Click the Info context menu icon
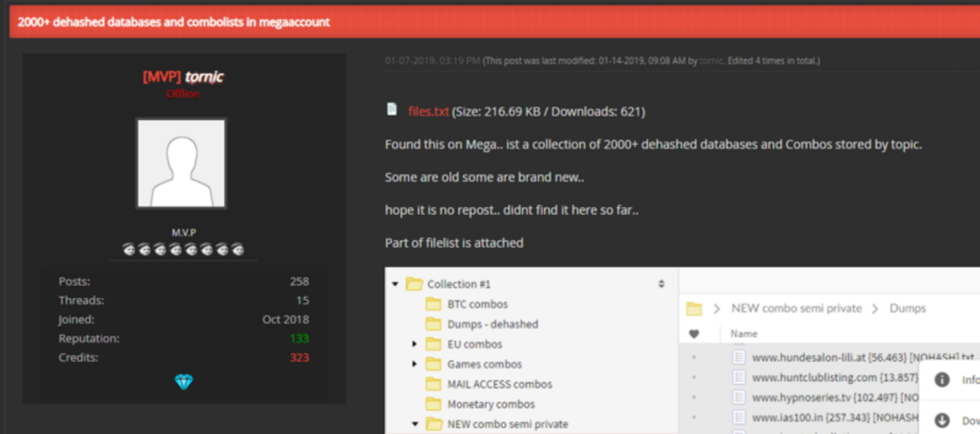This screenshot has height=434, width=980. click(942, 380)
